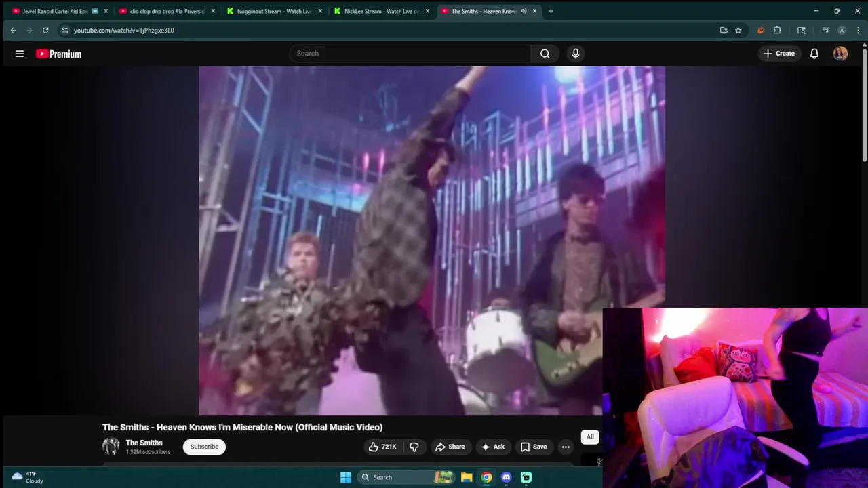Open the weather widget showing 41°F
Image resolution: width=868 pixels, height=488 pixels.
coord(27,477)
